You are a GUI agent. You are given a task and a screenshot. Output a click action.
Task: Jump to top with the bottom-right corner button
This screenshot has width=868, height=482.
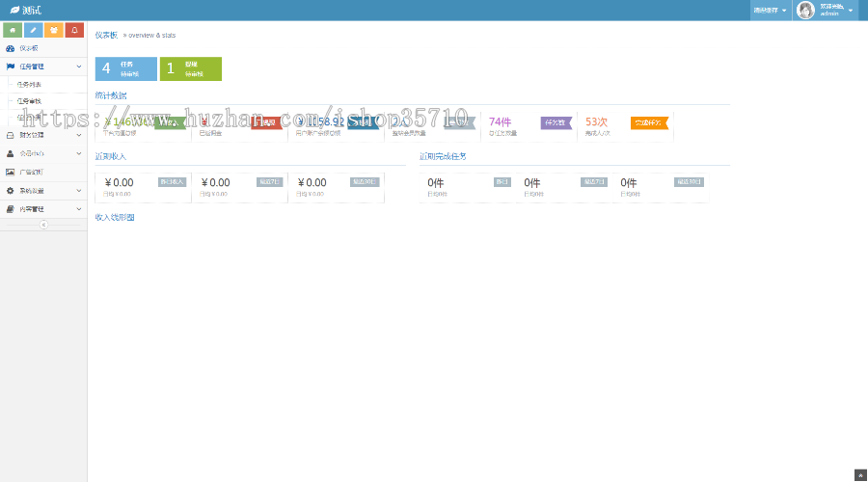(x=860, y=475)
